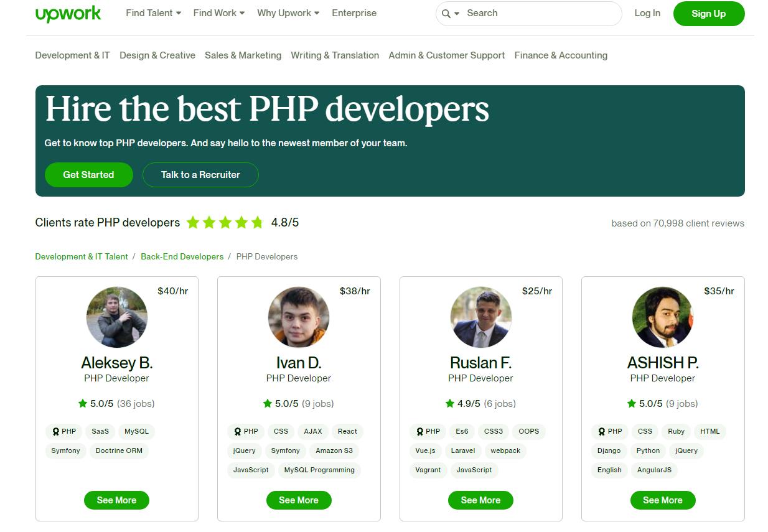Viewport: 768px width, 532px height.
Task: Expand the search type dropdown arrow
Action: tap(457, 14)
